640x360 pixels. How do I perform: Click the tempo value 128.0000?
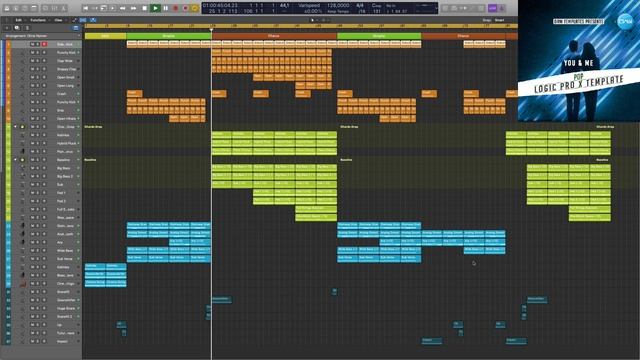338,6
